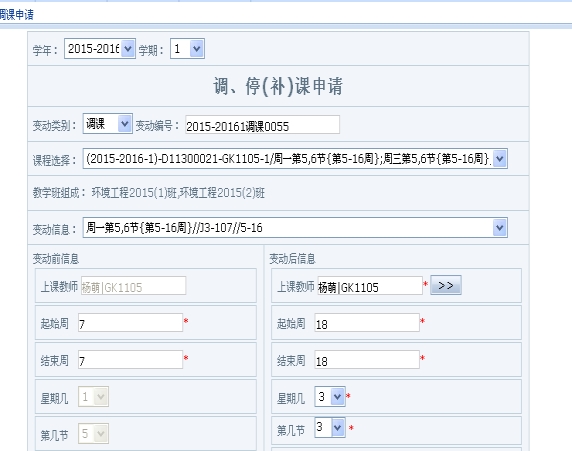Screen dimensions: 572x451
Task: Click the 变动前 起始周 field showing 7
Action: pyautogui.click(x=130, y=323)
